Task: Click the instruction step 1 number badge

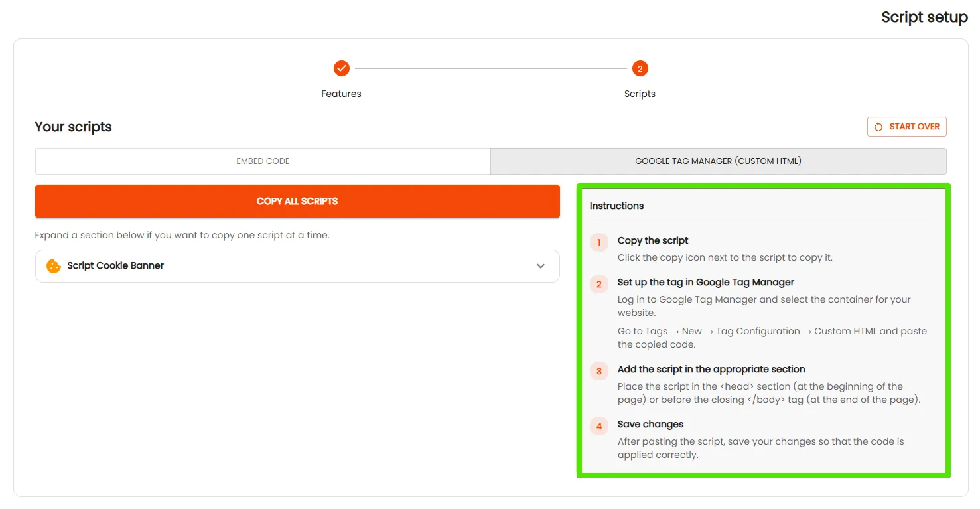Action: [598, 242]
